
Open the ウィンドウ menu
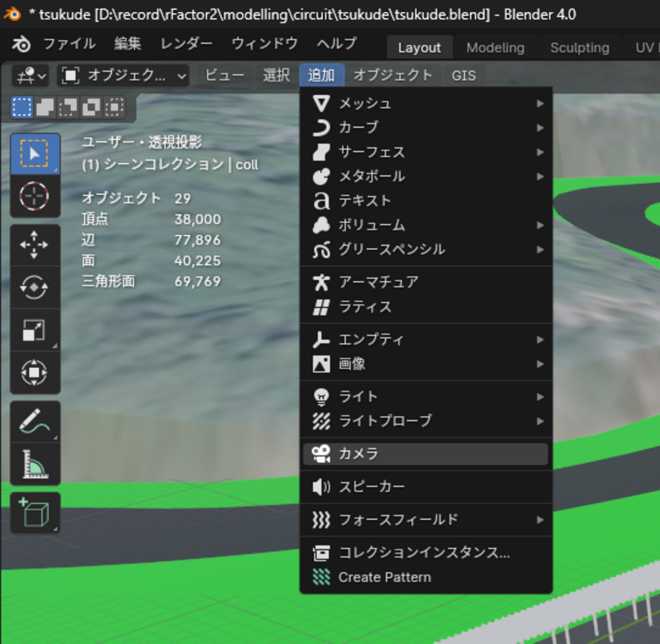(265, 44)
